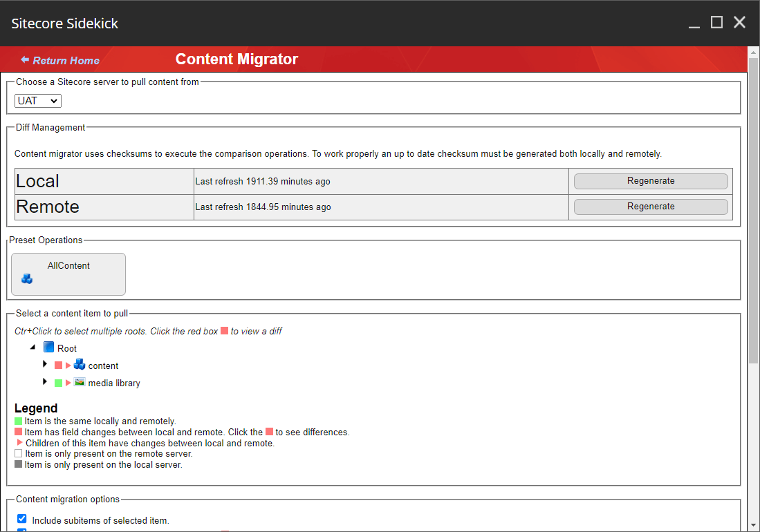760x532 pixels.
Task: Minimize the Sitecore Sidekick window
Action: [x=694, y=23]
